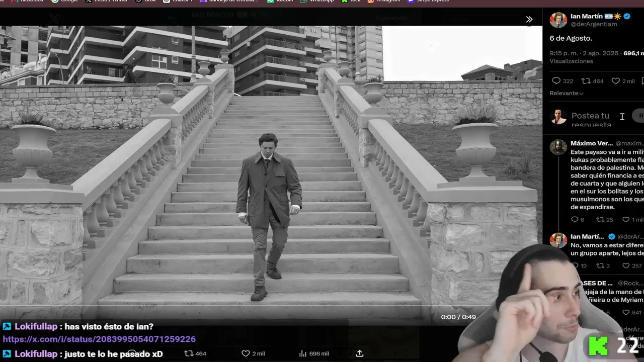Open Máximo Ver... commenter avatar

pos(558,147)
